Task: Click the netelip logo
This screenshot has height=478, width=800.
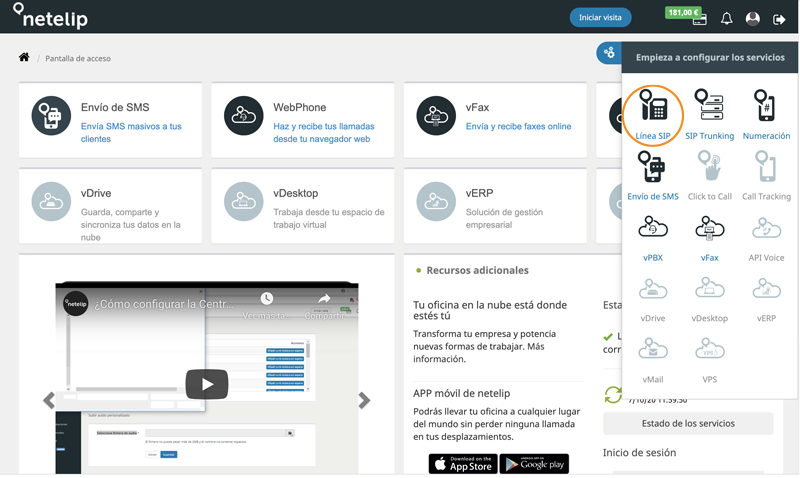Action: click(x=51, y=16)
